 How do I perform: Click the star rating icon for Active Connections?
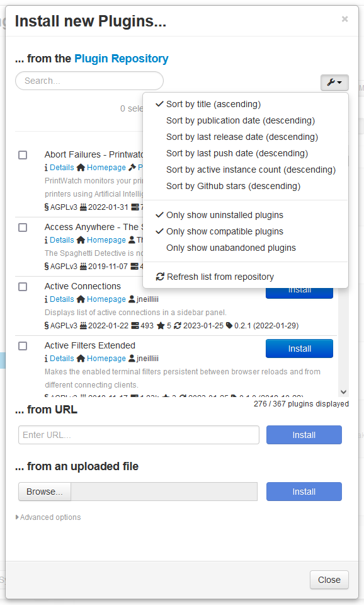click(x=159, y=325)
